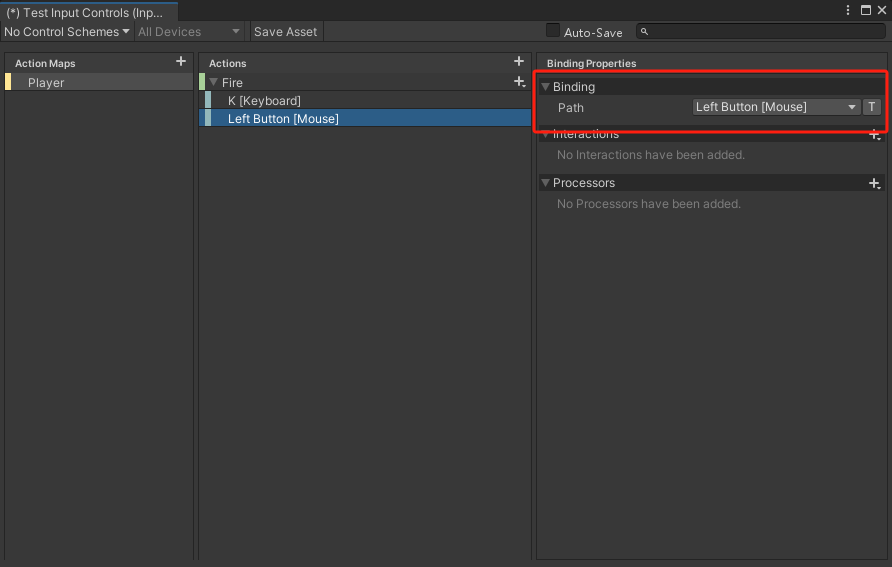Viewport: 892px width, 567px height.
Task: Collapse the Fire action tree
Action: click(214, 82)
